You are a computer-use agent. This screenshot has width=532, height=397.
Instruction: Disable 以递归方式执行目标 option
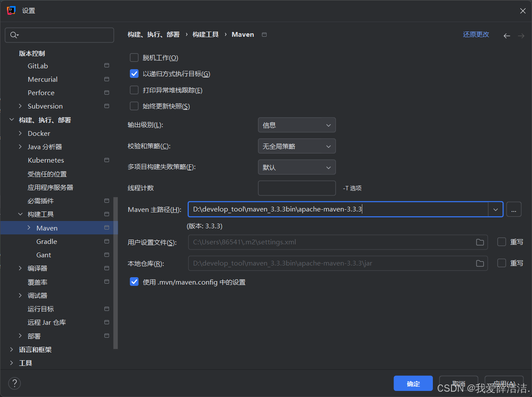134,74
